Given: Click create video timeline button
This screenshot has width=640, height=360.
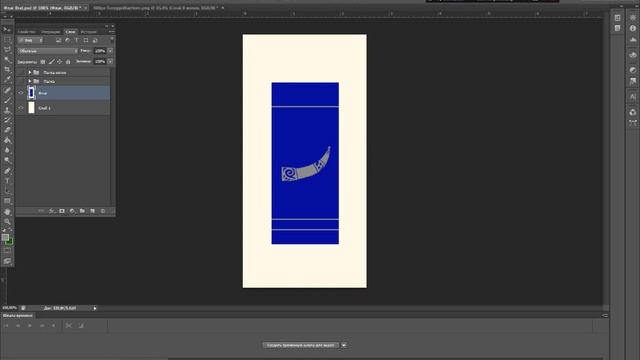Looking at the screenshot, I should pos(300,345).
